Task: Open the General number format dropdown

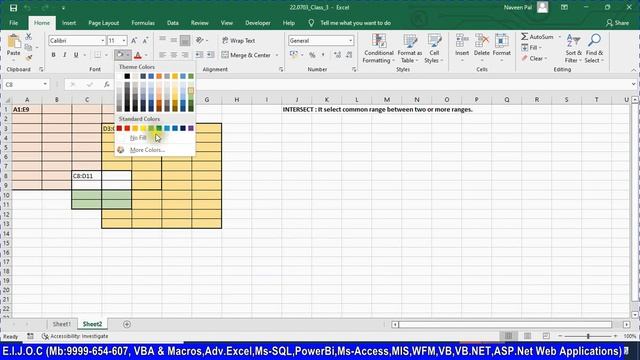Action: (x=350, y=40)
